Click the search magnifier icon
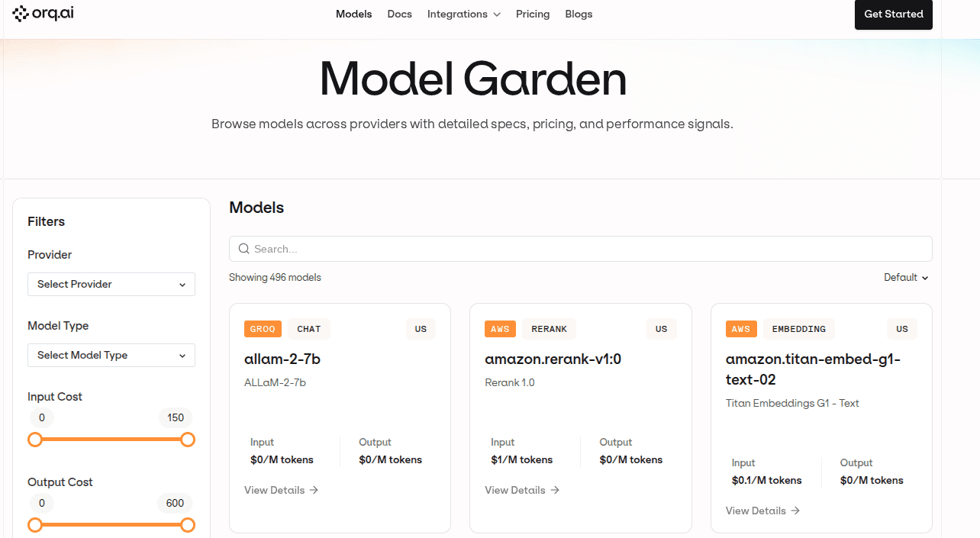 coord(244,249)
